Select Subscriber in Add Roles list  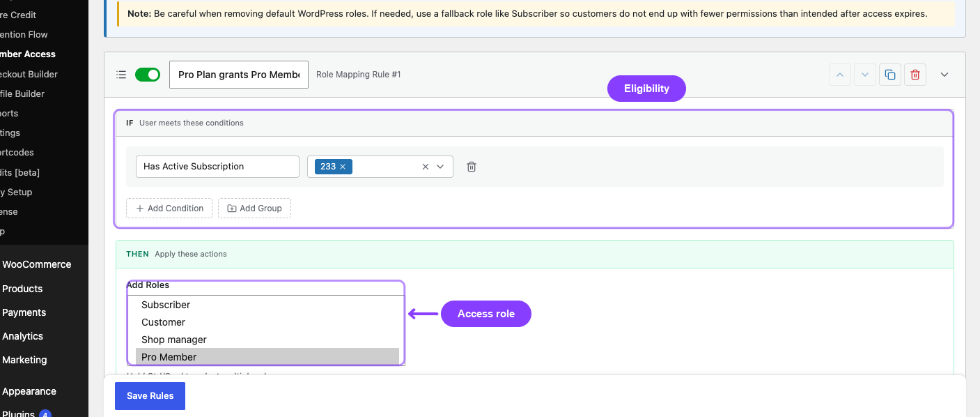[x=267, y=305]
